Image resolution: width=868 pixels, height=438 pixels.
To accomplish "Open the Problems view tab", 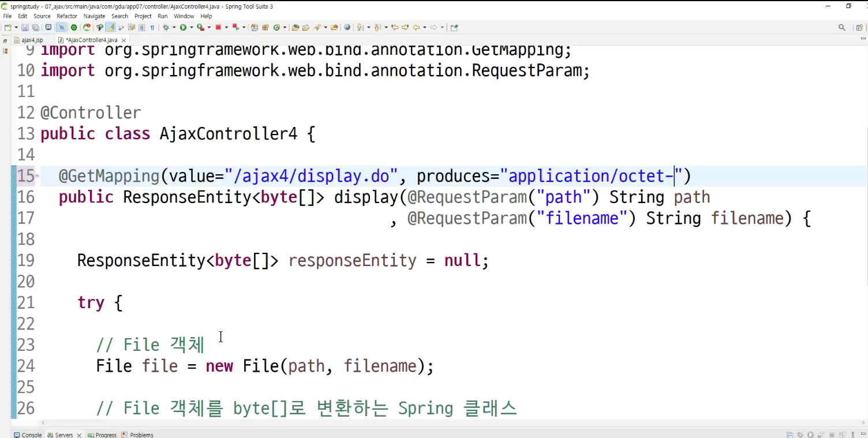I will click(137, 435).
